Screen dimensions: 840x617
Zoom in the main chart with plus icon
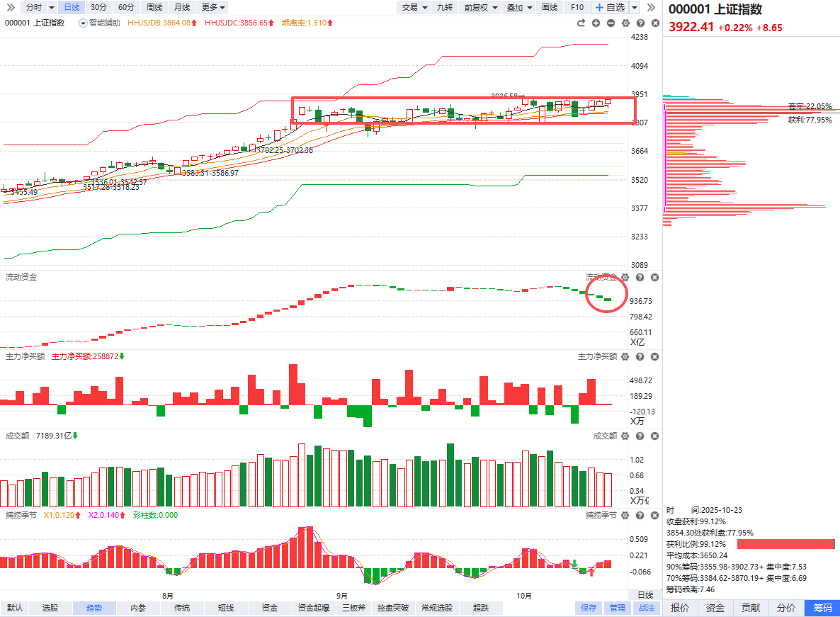coord(596,23)
